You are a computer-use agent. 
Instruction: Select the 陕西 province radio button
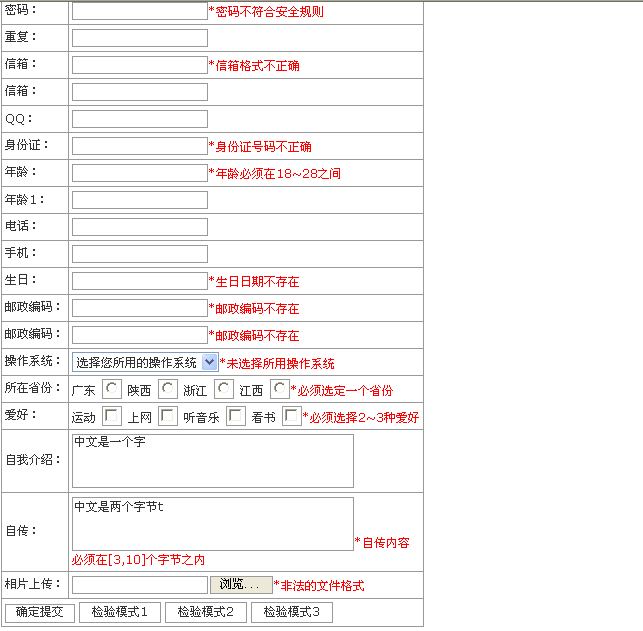[x=168, y=389]
